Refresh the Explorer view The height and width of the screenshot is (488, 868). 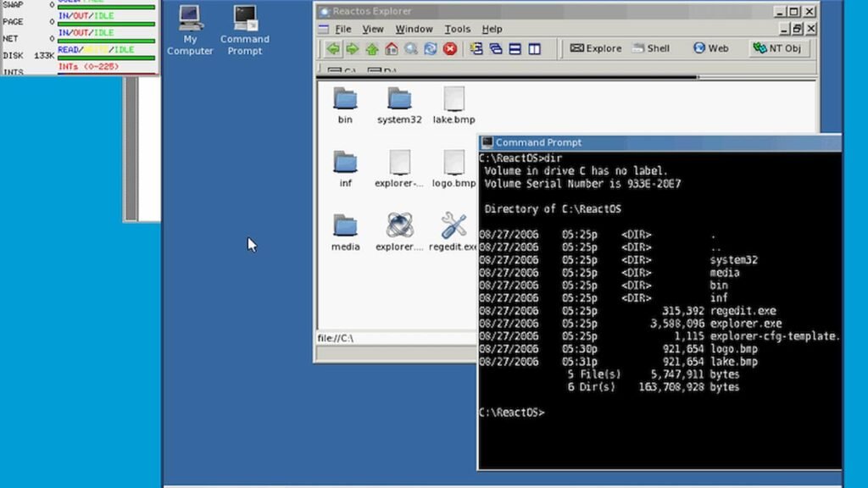[431, 49]
